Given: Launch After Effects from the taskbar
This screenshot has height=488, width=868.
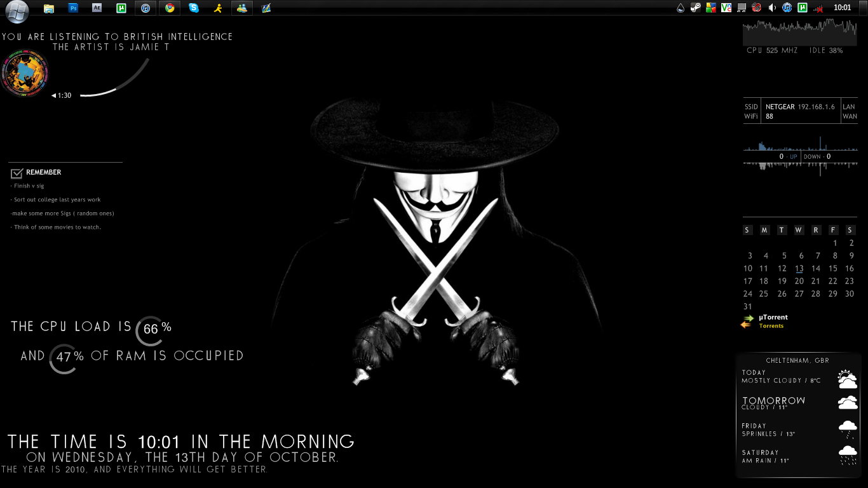Looking at the screenshot, I should 97,8.
